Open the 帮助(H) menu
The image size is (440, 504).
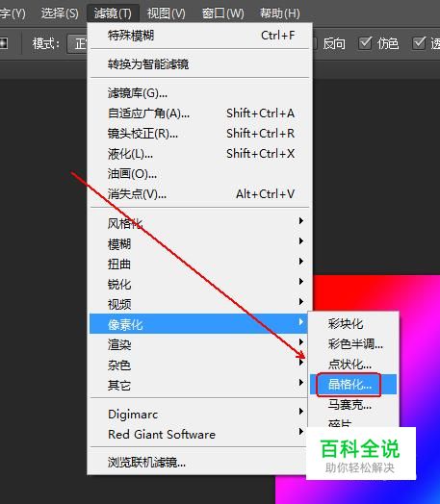[280, 13]
